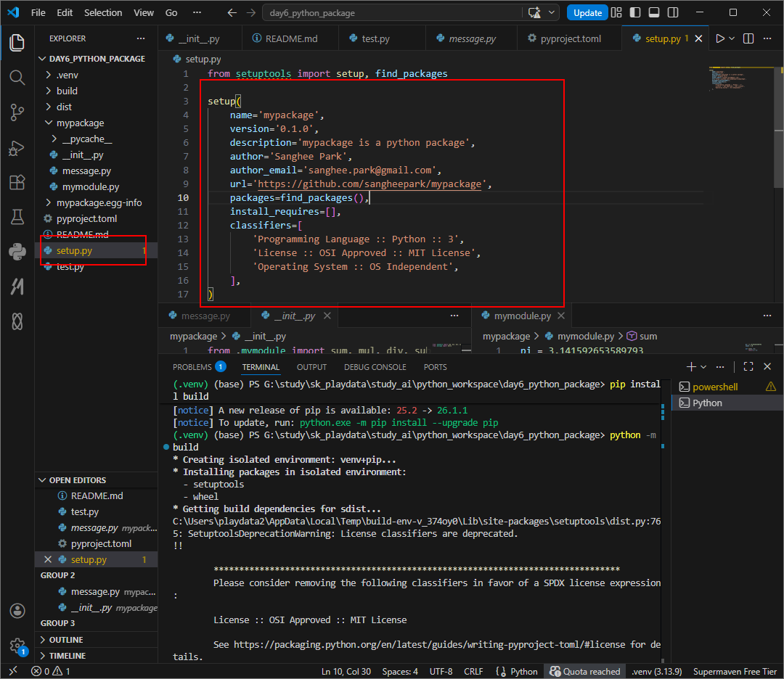This screenshot has width=784, height=679.
Task: Toggle Primary Side Bar visibility
Action: pos(635,12)
